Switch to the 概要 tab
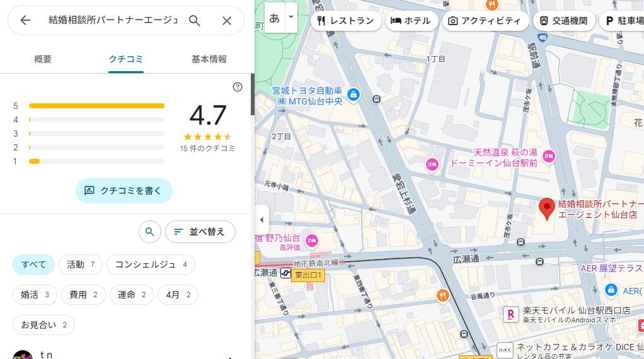This screenshot has width=644, height=359. tap(43, 59)
